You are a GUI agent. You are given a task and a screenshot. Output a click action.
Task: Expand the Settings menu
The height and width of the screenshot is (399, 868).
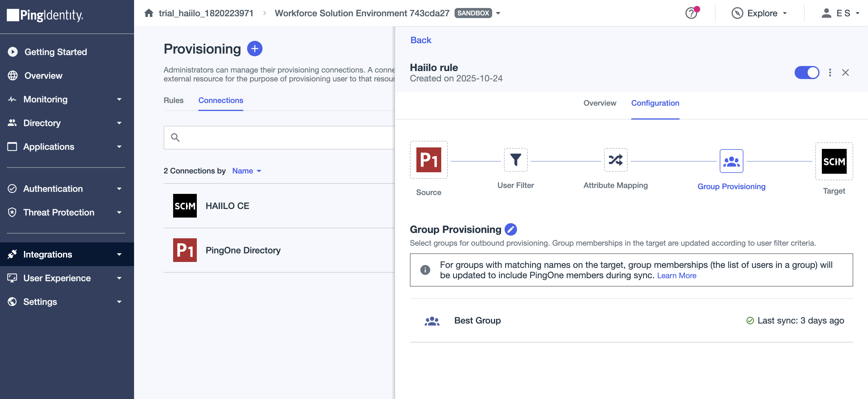coord(119,302)
